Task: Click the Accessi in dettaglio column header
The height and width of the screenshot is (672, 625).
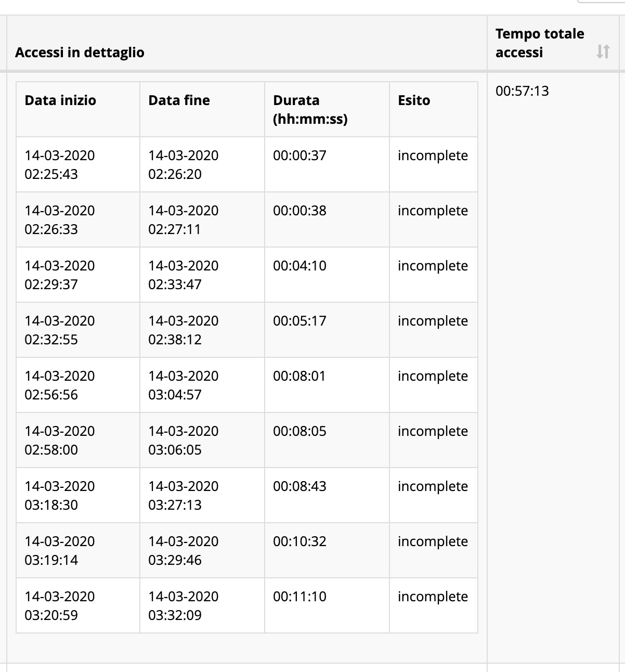Action: tap(80, 53)
